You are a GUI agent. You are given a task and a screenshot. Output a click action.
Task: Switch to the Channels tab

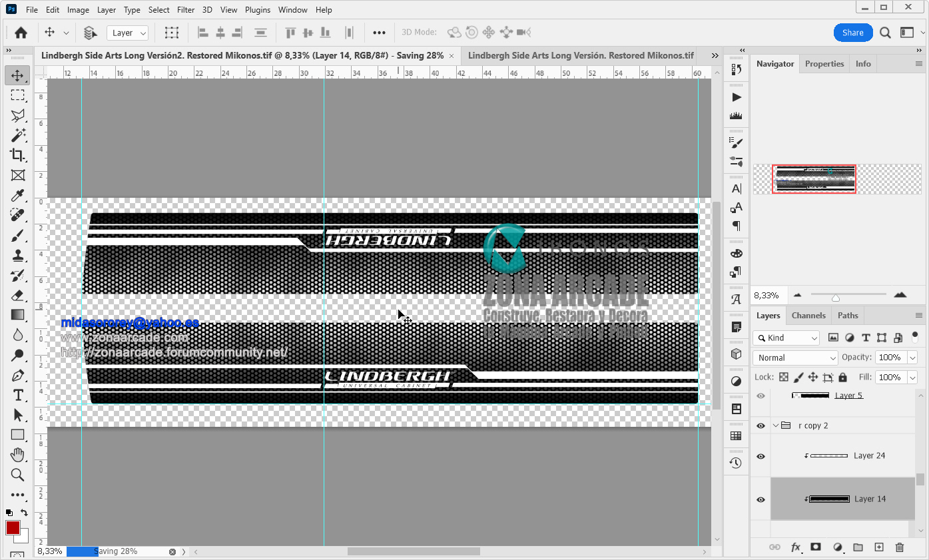(x=808, y=316)
